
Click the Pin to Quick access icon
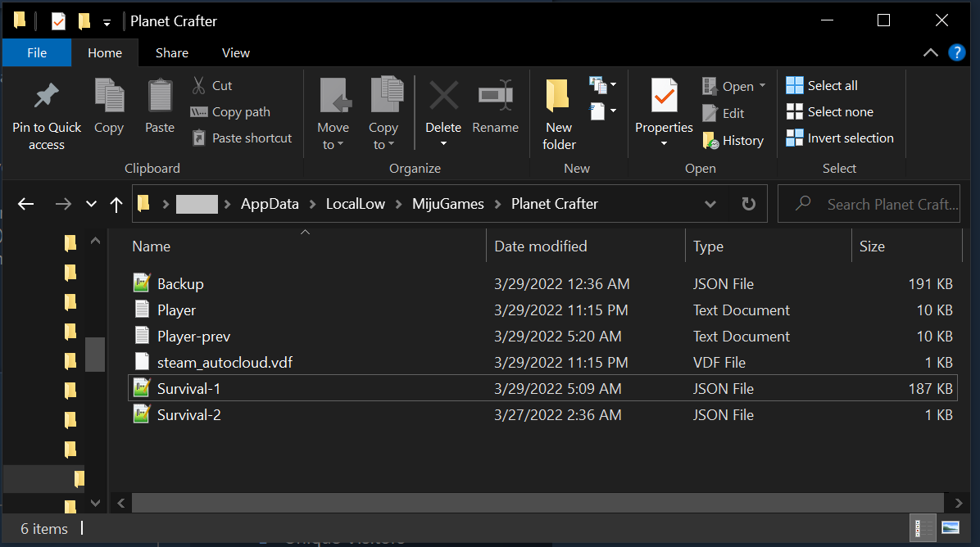(x=47, y=97)
